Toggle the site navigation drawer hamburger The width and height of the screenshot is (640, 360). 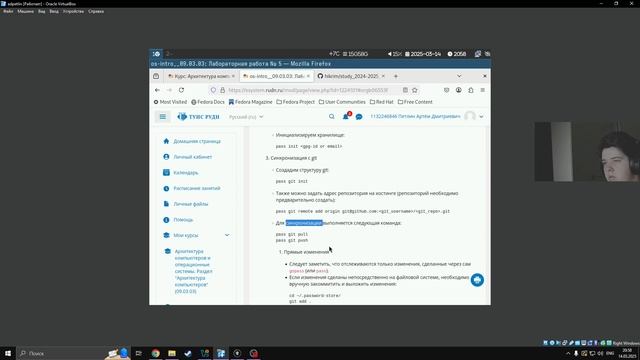pos(162,117)
